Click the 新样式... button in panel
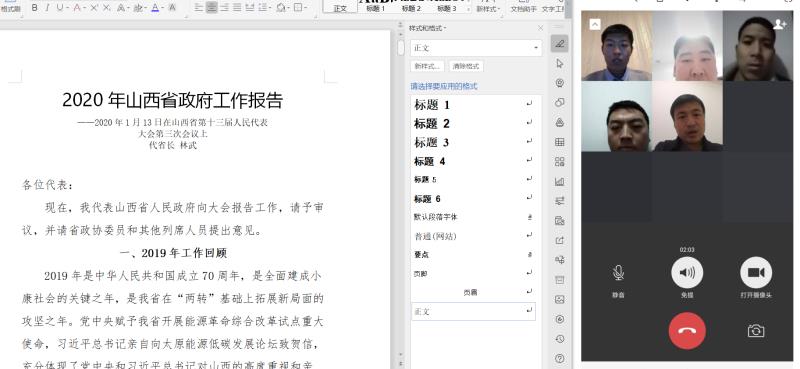 pos(427,66)
